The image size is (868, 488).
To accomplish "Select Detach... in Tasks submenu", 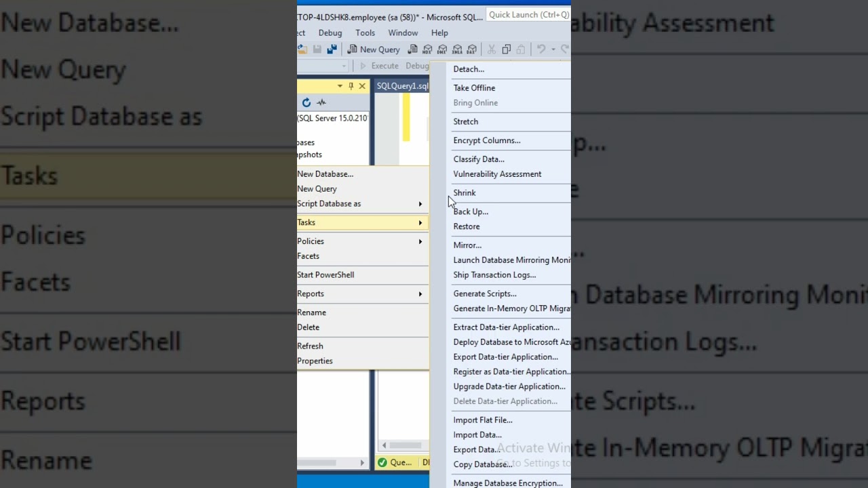I will (x=500, y=69).
